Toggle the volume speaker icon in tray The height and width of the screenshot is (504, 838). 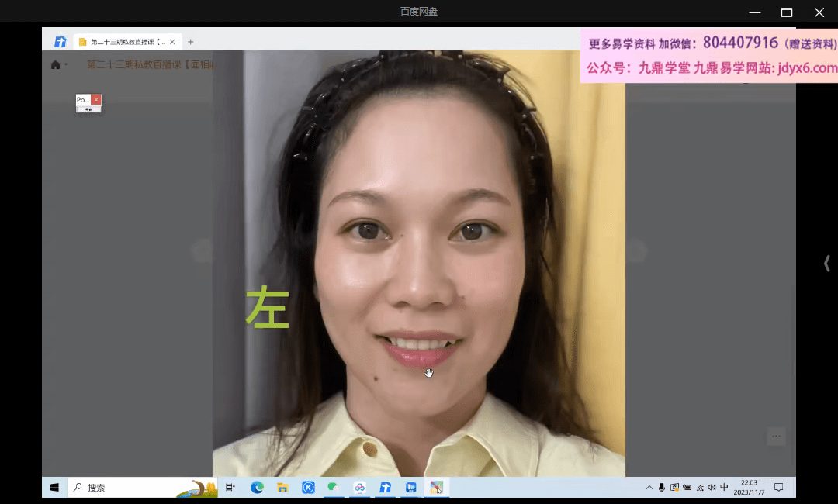[712, 488]
